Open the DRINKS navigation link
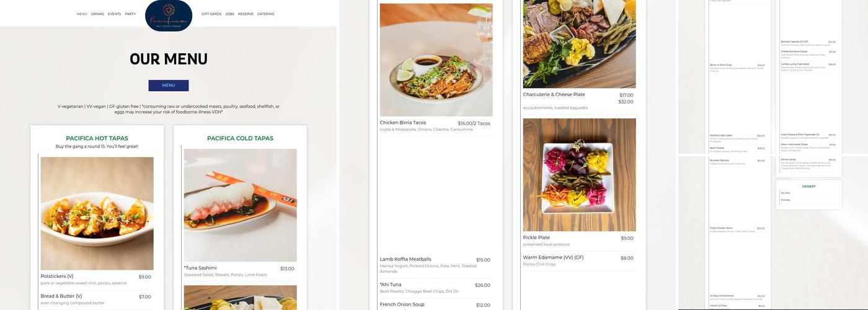This screenshot has width=868, height=310. (97, 14)
